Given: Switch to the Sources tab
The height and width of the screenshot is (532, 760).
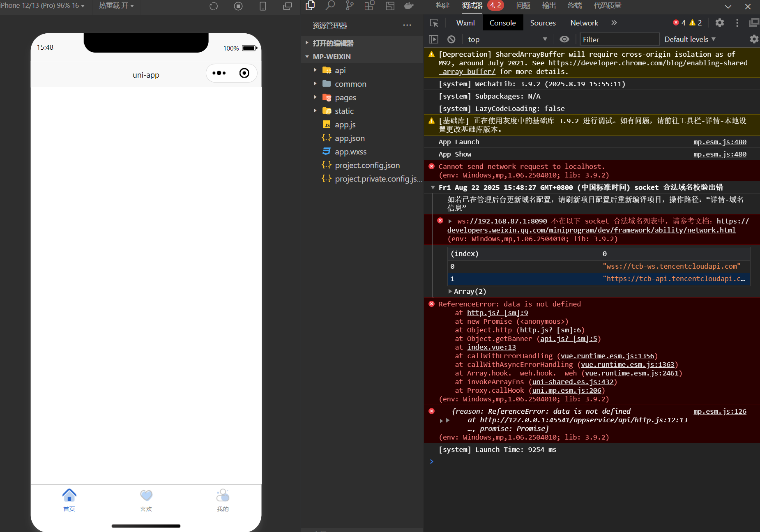Looking at the screenshot, I should tap(543, 23).
